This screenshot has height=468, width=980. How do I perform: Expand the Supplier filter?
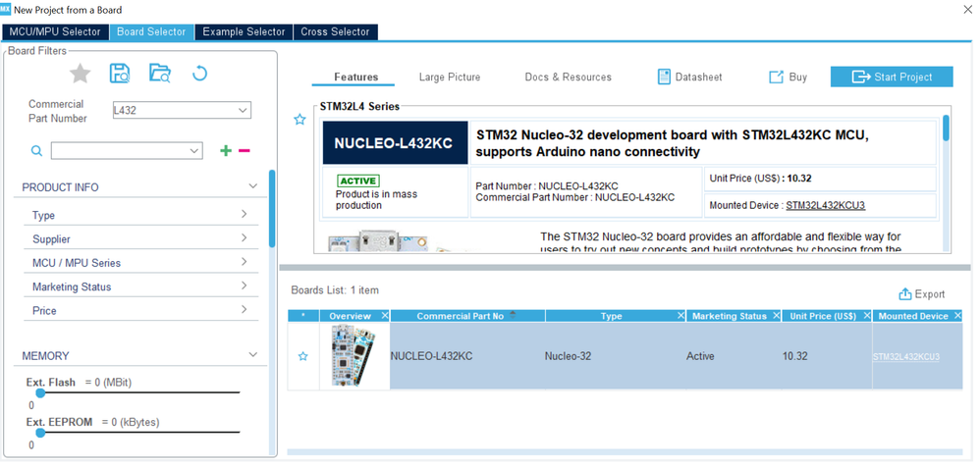tap(244, 238)
